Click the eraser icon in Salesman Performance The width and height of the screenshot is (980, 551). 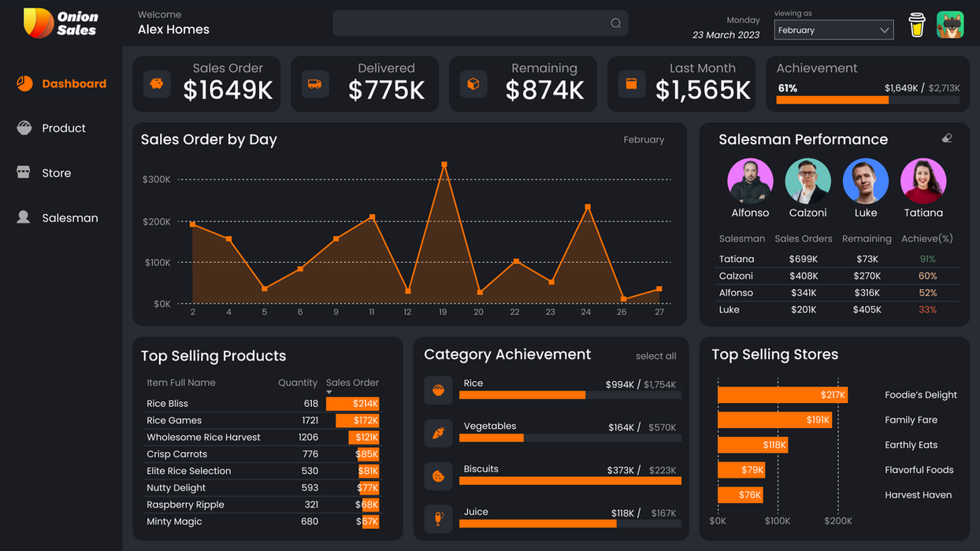pyautogui.click(x=947, y=139)
